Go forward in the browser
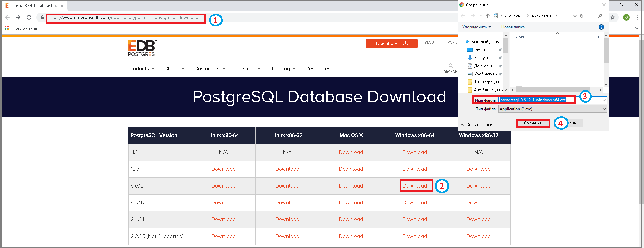 pyautogui.click(x=18, y=17)
